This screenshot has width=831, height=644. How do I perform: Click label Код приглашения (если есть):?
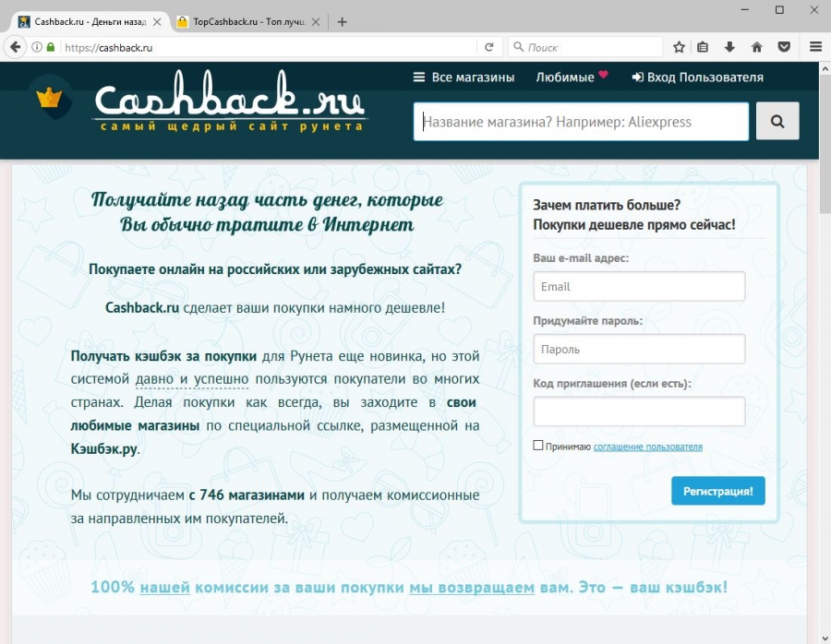pyautogui.click(x=612, y=384)
